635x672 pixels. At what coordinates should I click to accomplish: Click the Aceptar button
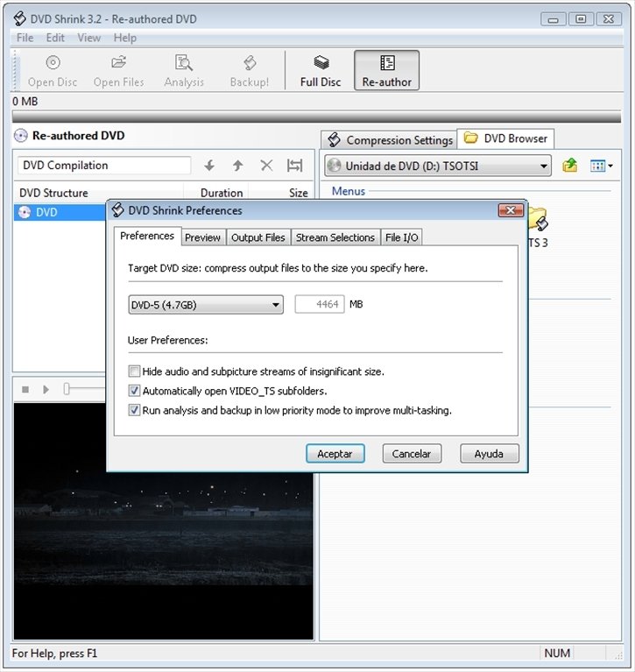pos(335,454)
